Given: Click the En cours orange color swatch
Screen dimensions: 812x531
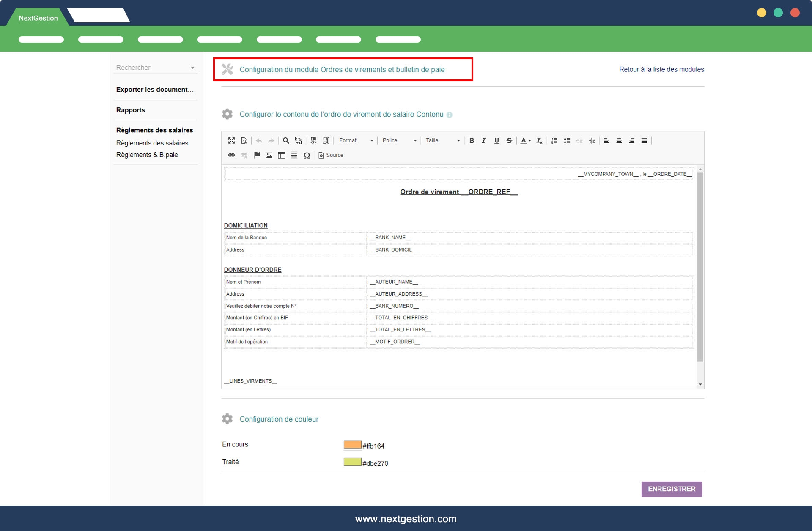Looking at the screenshot, I should tap(352, 445).
